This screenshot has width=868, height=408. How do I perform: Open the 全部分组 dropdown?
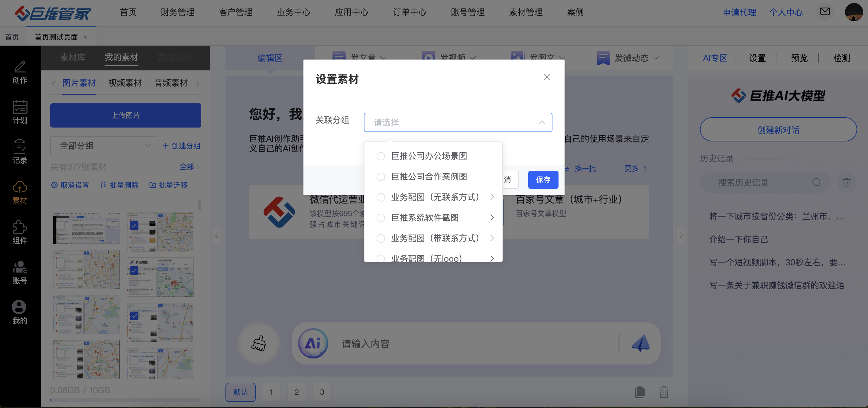[x=104, y=146]
